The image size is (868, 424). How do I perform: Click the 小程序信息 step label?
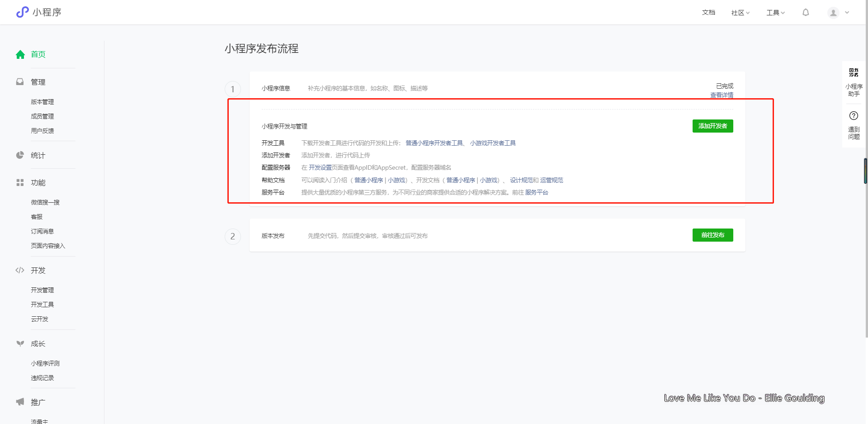coord(276,88)
